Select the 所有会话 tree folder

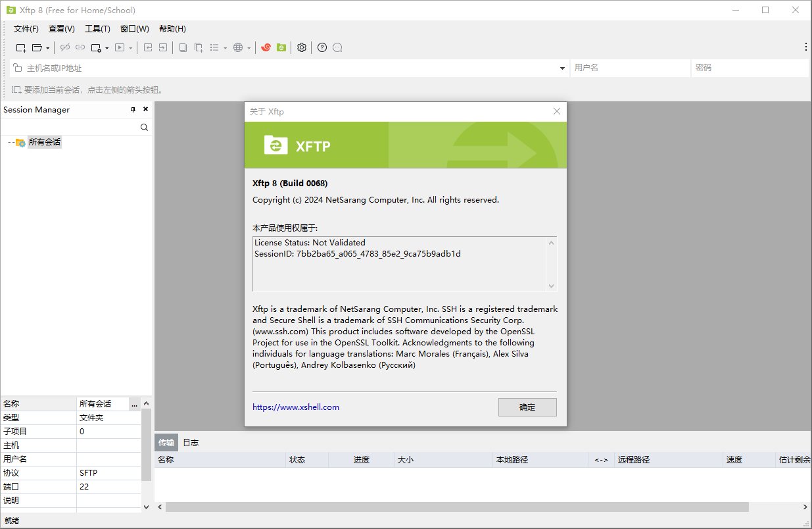click(45, 142)
